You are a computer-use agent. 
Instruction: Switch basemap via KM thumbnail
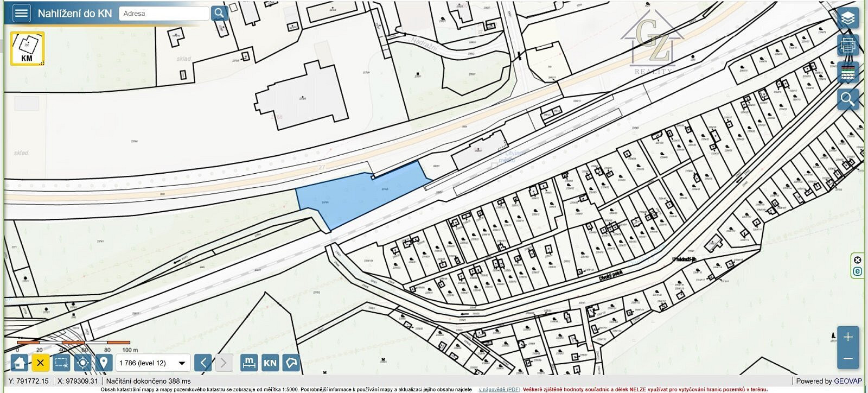coord(27,48)
